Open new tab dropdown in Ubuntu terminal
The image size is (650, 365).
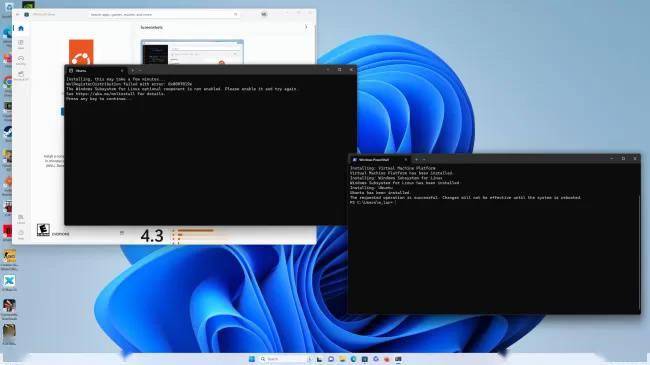140,71
